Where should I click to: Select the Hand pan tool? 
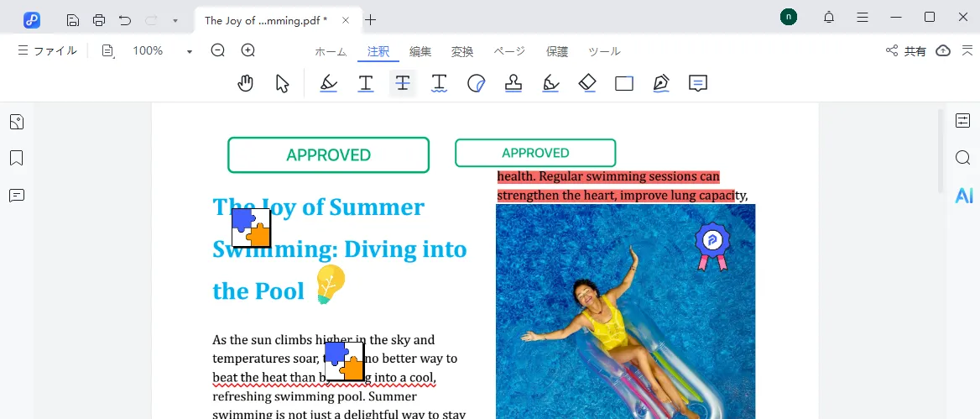(x=246, y=83)
